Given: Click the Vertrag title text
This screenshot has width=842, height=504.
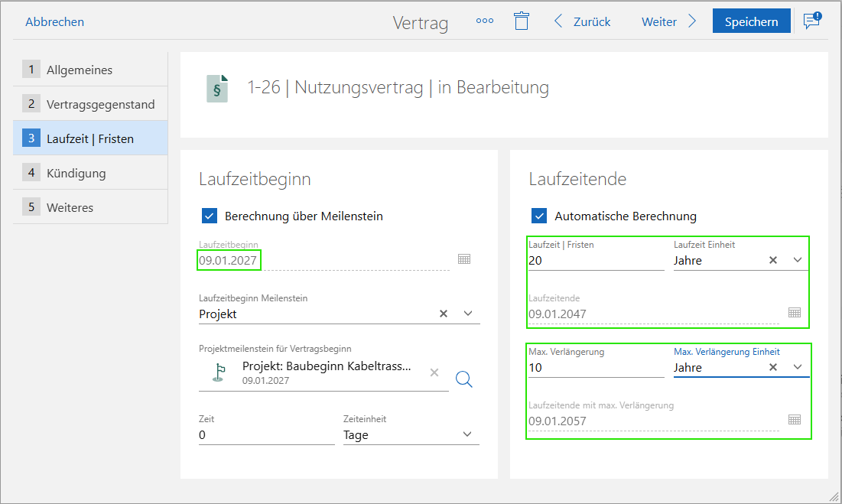Looking at the screenshot, I should coord(421,23).
